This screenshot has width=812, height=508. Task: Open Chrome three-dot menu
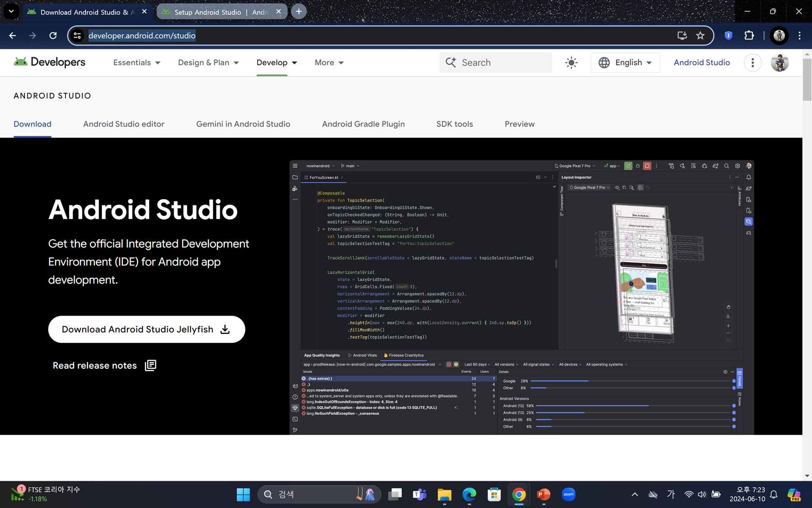(799, 36)
